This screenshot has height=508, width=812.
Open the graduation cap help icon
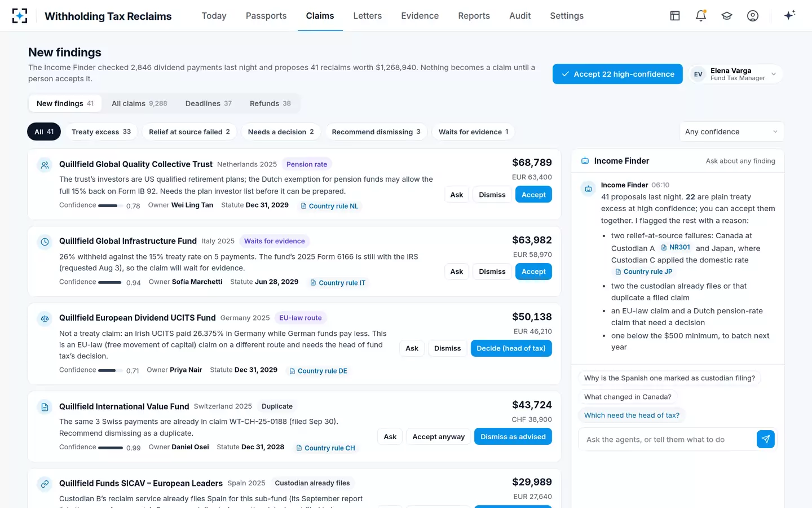tap(727, 16)
